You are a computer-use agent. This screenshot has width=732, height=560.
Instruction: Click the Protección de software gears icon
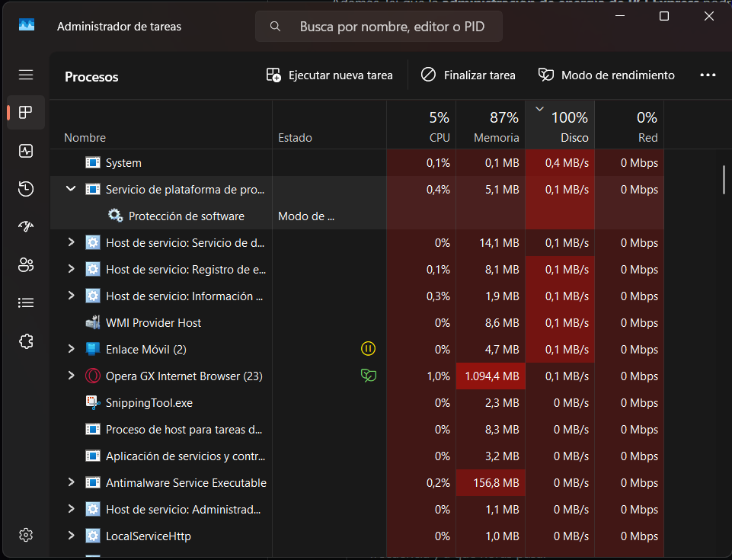[115, 216]
